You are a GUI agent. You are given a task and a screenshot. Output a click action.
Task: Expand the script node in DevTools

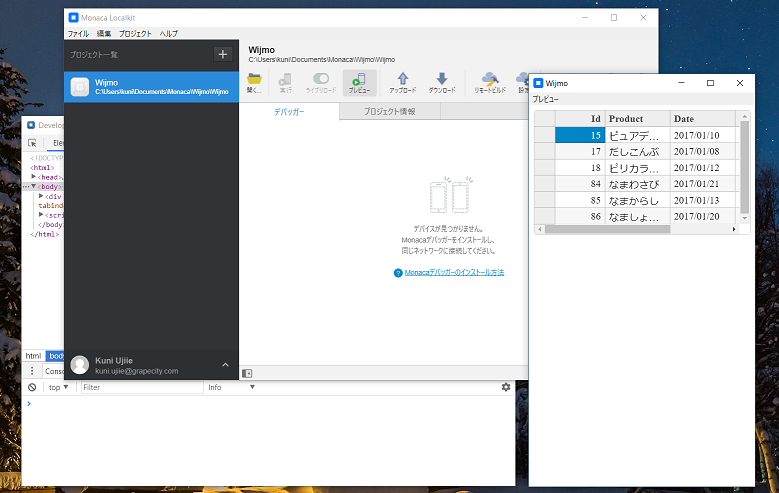point(41,215)
